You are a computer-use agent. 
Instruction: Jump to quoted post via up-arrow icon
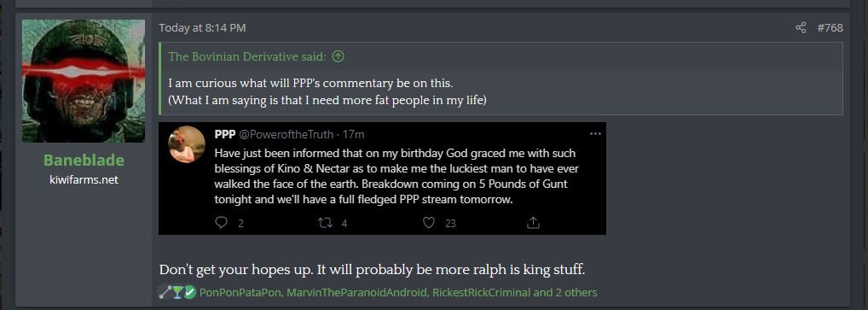tap(339, 56)
